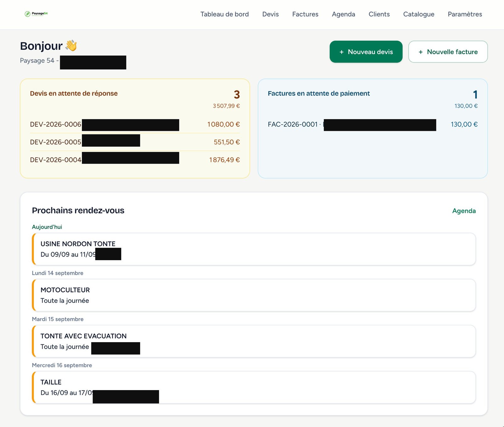Open the MOTOCULTEUR appointment card

tap(254, 295)
